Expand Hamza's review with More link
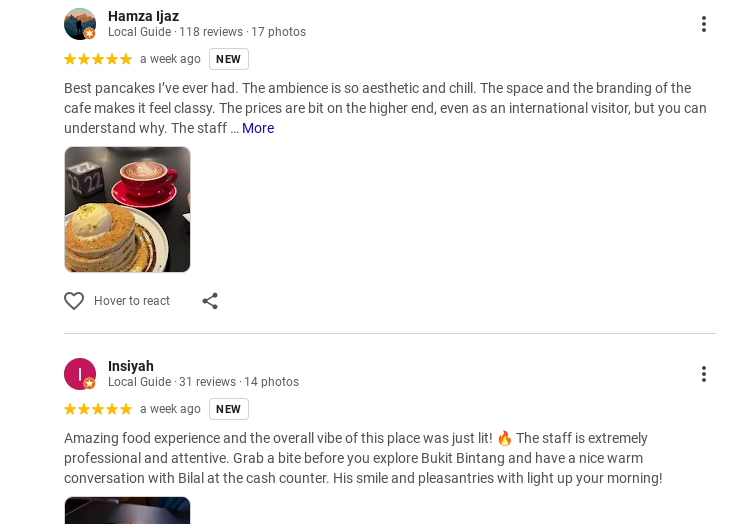The height and width of the screenshot is (524, 732). [x=258, y=128]
